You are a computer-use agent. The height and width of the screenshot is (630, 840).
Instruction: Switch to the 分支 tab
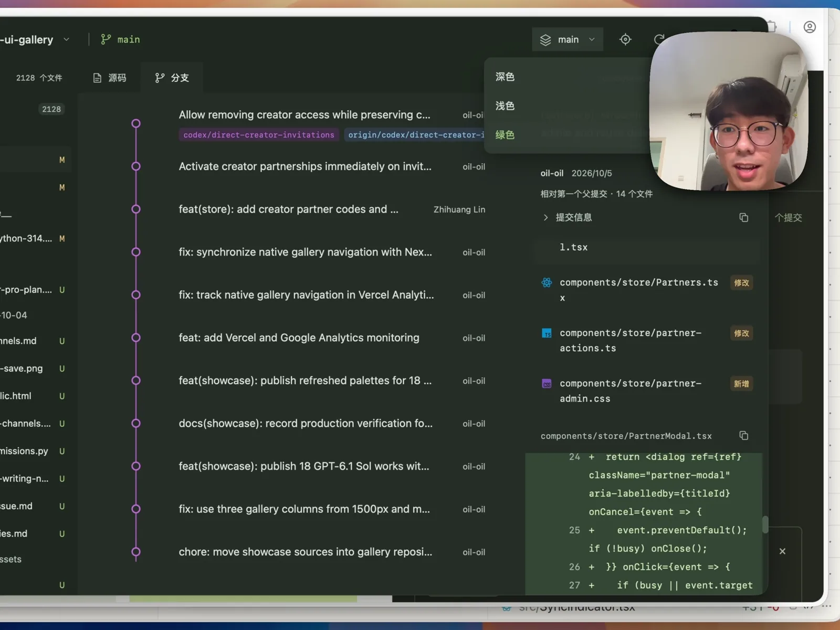pyautogui.click(x=172, y=78)
